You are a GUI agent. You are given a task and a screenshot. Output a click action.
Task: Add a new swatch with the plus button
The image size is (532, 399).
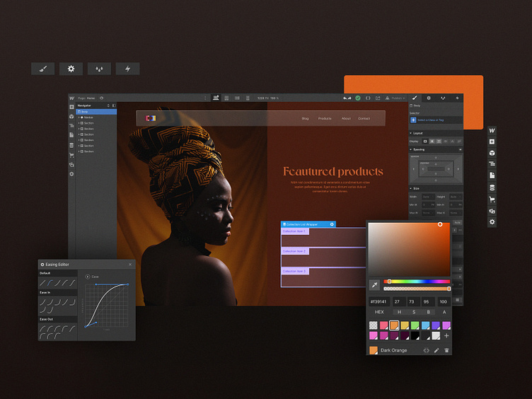point(446,335)
